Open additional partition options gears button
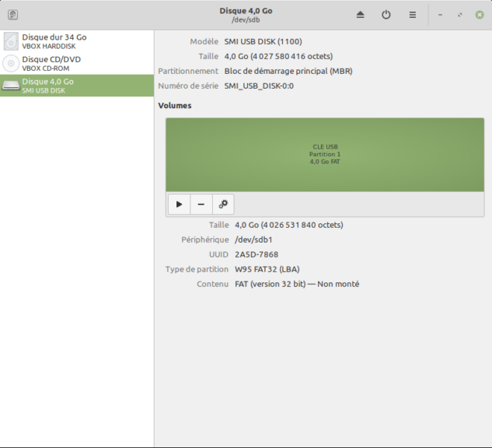This screenshot has height=448, width=492. click(223, 205)
